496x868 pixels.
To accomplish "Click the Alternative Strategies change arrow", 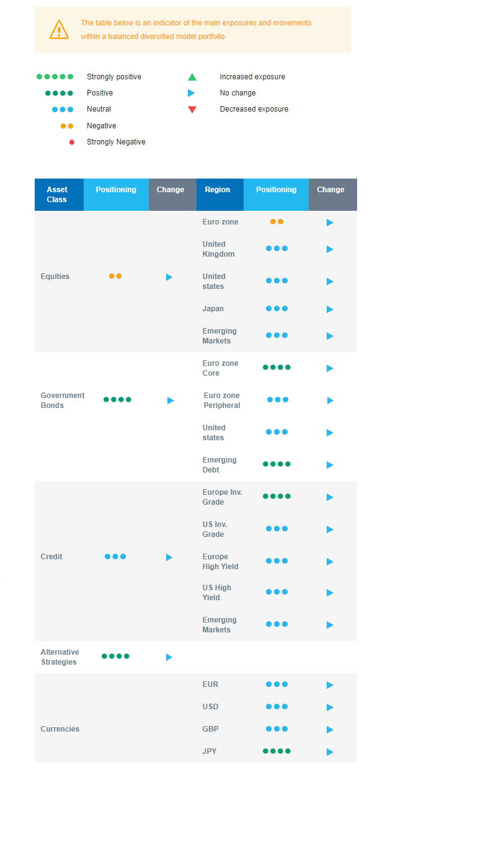I will click(169, 657).
